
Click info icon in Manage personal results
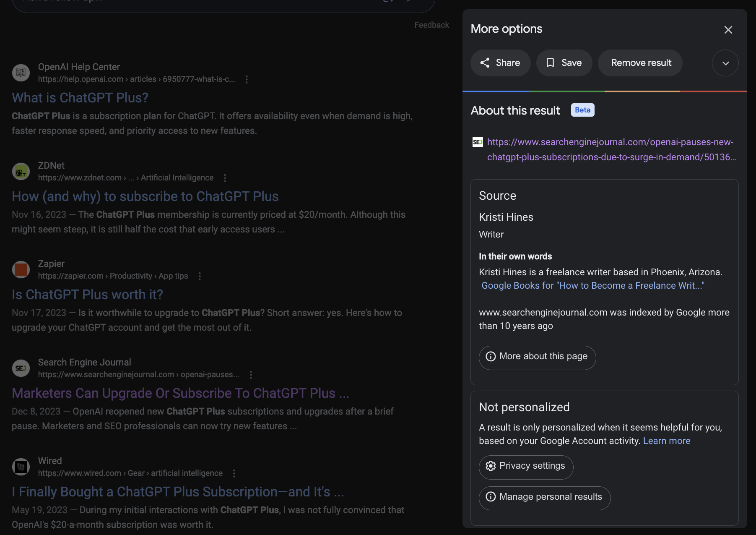(x=491, y=497)
